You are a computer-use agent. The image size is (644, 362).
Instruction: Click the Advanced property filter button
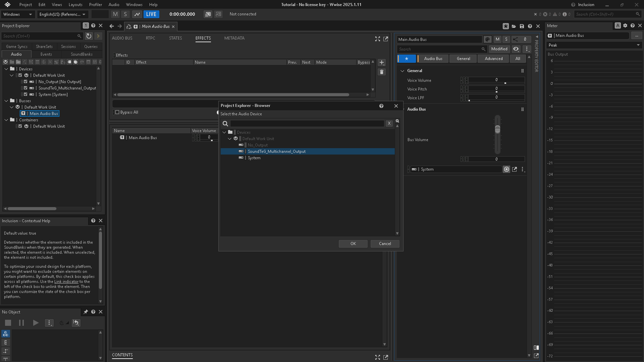pos(494,59)
